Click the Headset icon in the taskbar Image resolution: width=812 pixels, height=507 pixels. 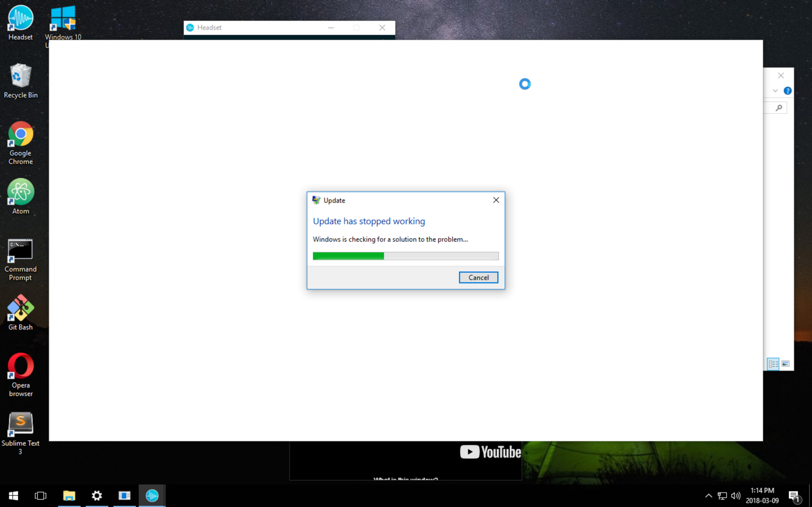(152, 495)
